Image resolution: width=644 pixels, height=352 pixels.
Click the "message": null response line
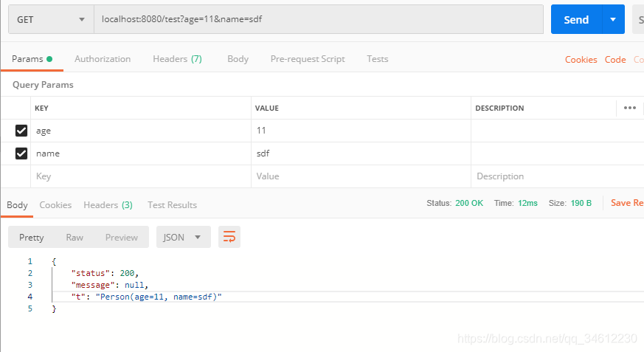click(x=109, y=285)
